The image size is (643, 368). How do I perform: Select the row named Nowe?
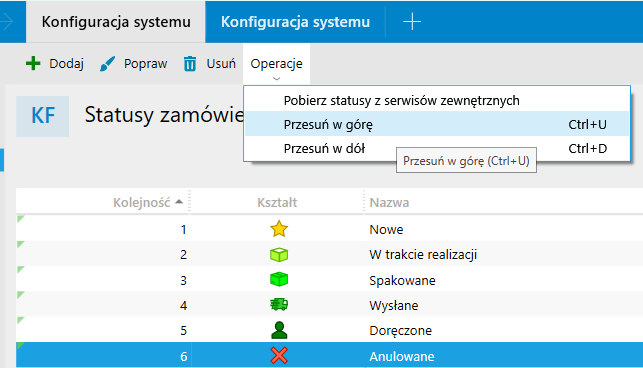click(x=329, y=229)
